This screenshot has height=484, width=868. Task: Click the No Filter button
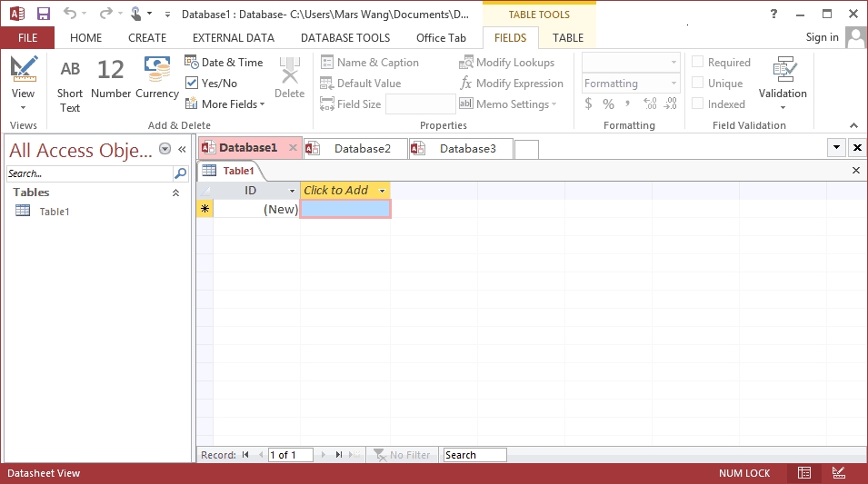[402, 455]
